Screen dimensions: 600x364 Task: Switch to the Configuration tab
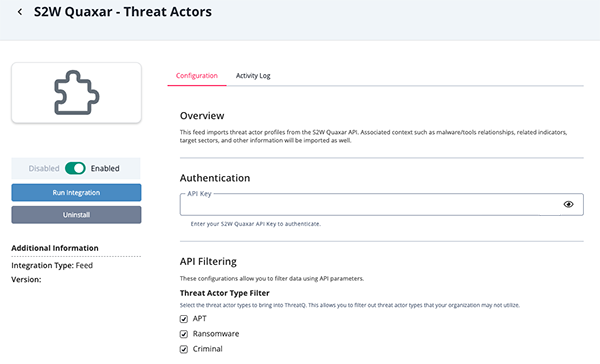pyautogui.click(x=197, y=76)
